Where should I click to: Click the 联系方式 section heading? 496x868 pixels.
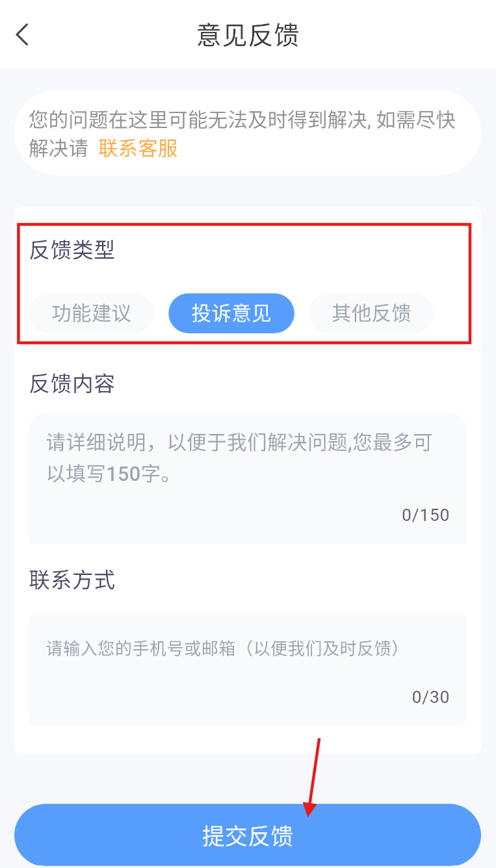pyautogui.click(x=72, y=580)
